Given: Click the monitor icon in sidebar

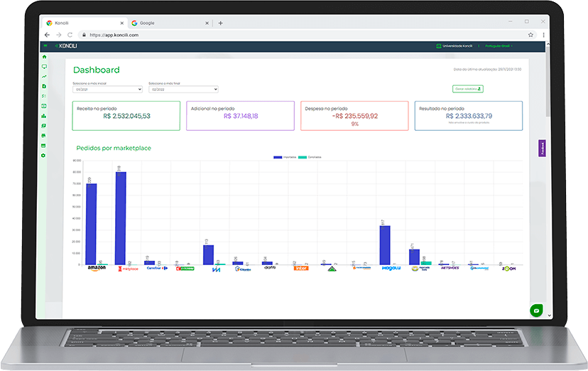Looking at the screenshot, I should click(x=44, y=66).
